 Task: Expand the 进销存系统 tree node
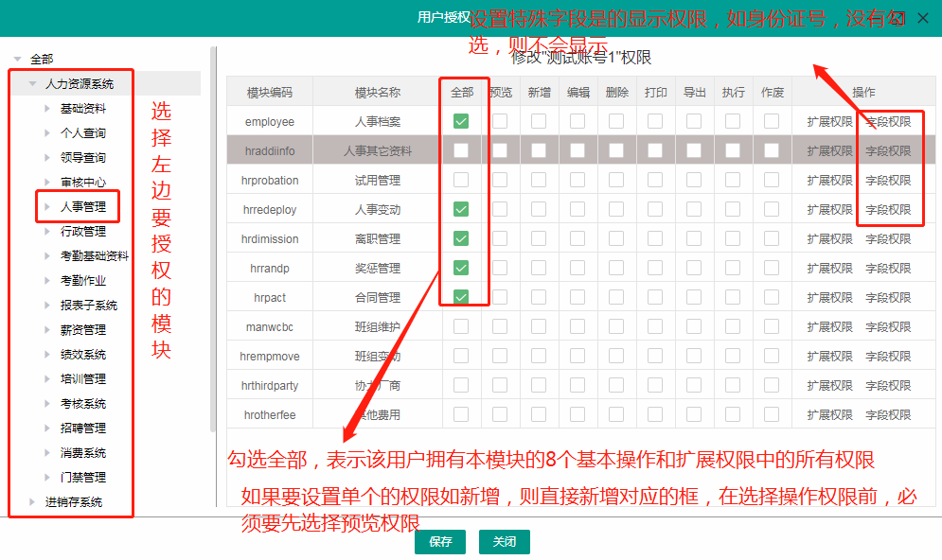click(33, 502)
